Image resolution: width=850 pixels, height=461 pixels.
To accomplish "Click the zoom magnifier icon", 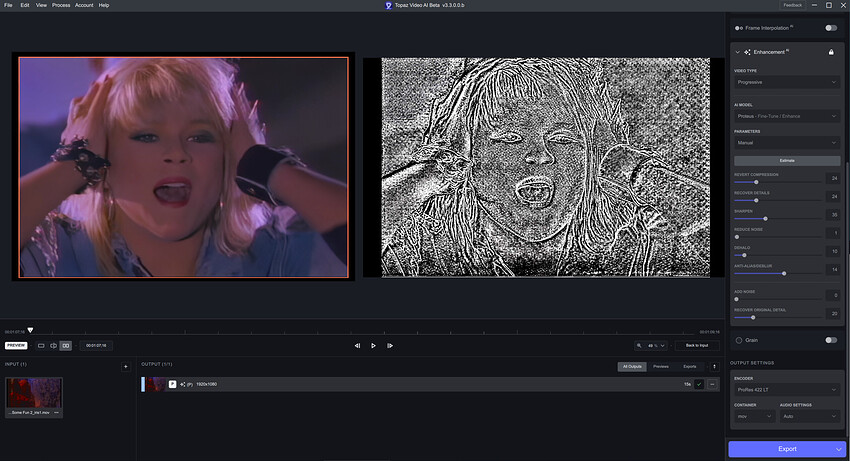I will tap(639, 345).
